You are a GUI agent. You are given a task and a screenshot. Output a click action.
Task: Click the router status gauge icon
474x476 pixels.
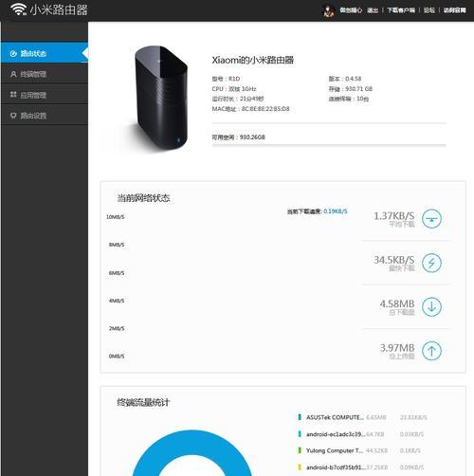[13, 53]
